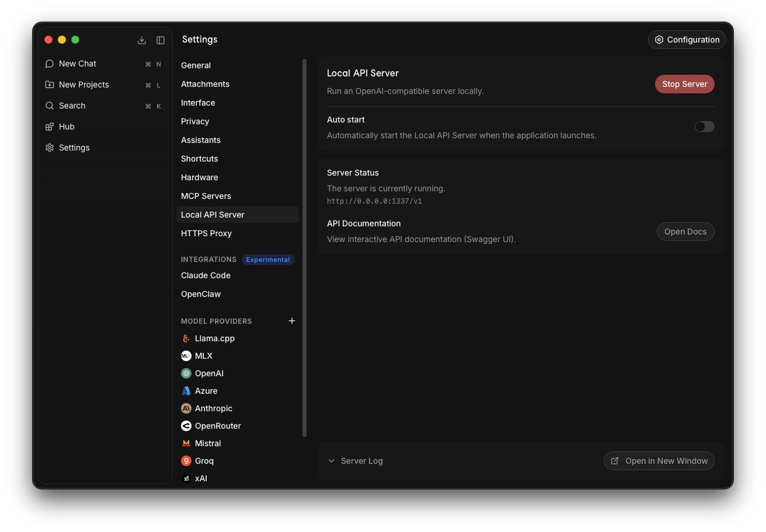Screen dimensions: 766x532
Task: Click the Experimental badge
Action: (x=268, y=260)
